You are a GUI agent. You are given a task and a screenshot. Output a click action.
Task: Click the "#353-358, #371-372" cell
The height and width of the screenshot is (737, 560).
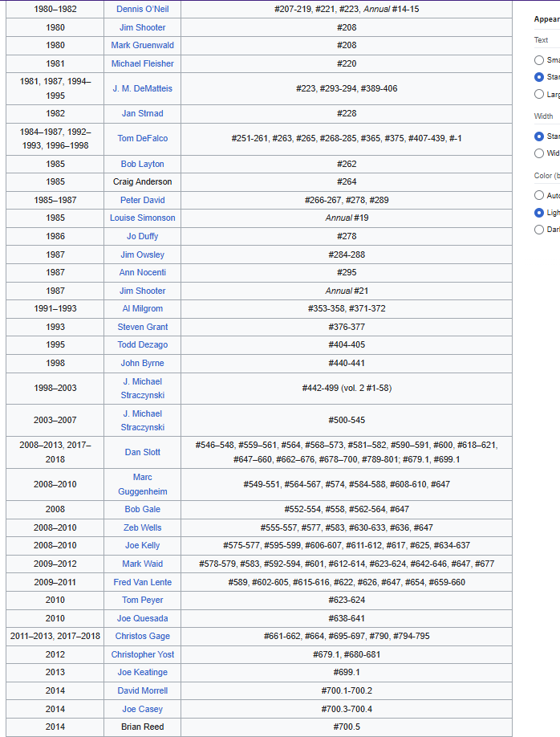(x=347, y=308)
